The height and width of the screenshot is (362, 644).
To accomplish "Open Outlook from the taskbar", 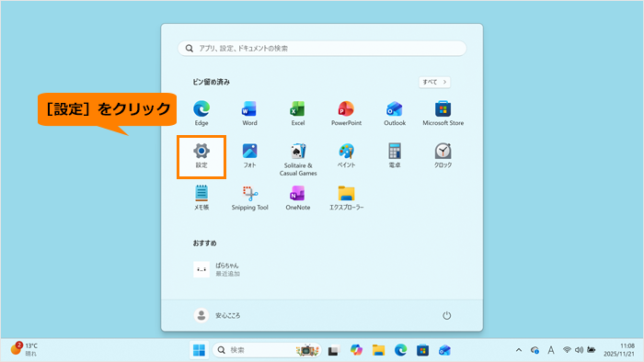I will 444,350.
